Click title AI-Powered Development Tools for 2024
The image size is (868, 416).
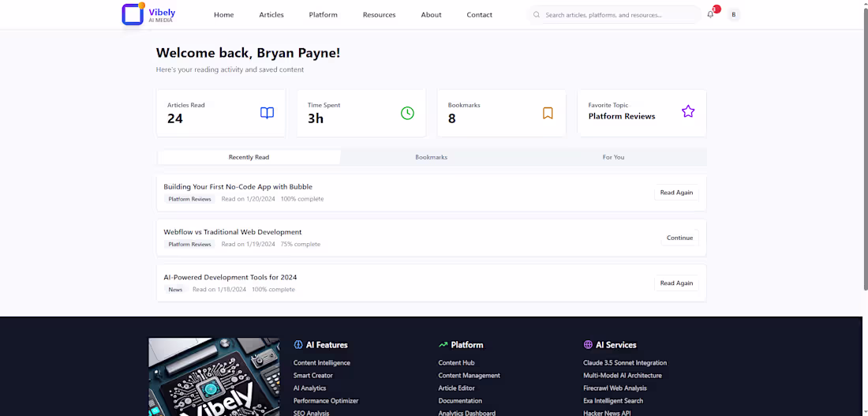point(230,277)
